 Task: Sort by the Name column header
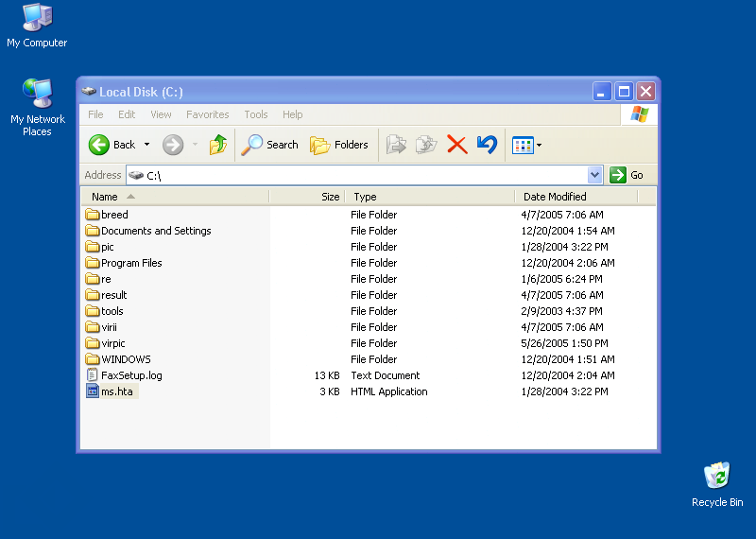click(x=175, y=197)
